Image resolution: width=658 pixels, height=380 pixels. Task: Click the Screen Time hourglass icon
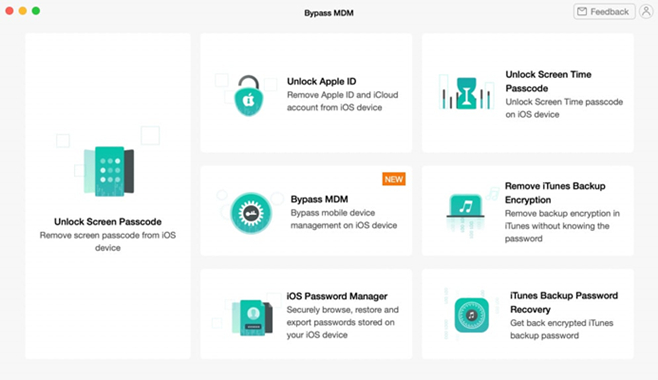pyautogui.click(x=466, y=93)
